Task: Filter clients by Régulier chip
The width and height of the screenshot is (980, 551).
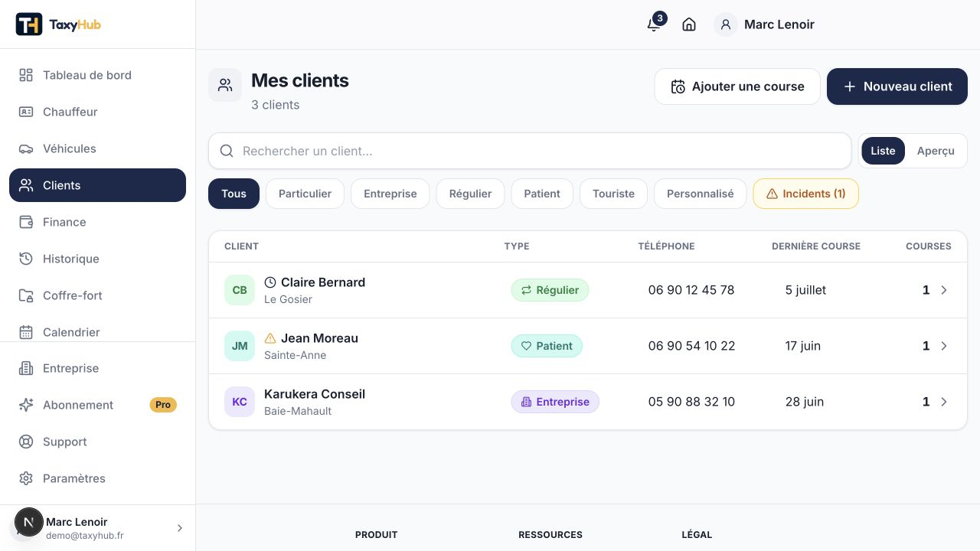Action: 470,194
